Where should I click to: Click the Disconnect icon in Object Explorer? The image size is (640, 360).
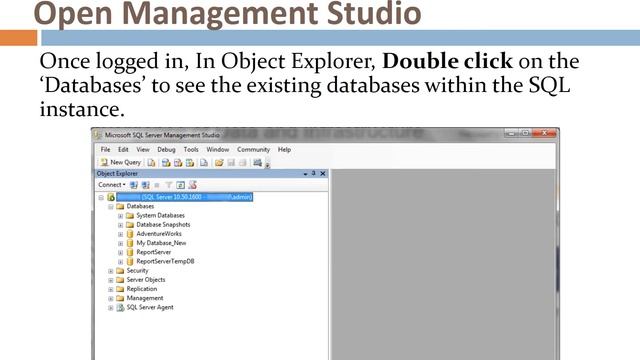click(145, 185)
